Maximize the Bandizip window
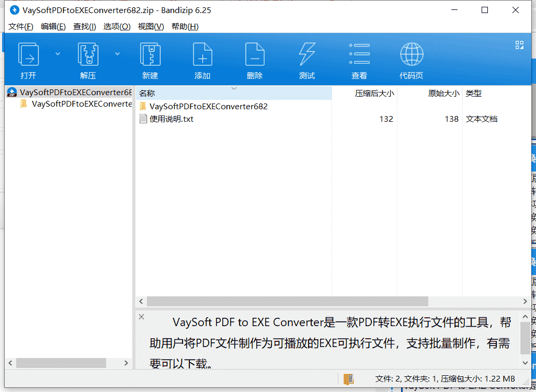 tap(484, 10)
